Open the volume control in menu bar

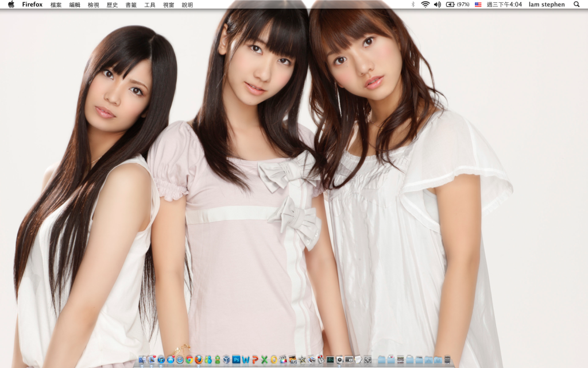[x=437, y=4]
